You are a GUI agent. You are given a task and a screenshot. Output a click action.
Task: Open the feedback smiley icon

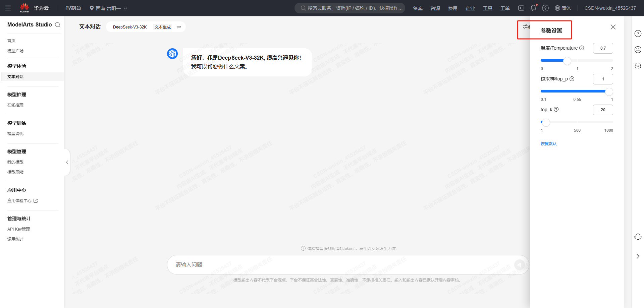638,50
